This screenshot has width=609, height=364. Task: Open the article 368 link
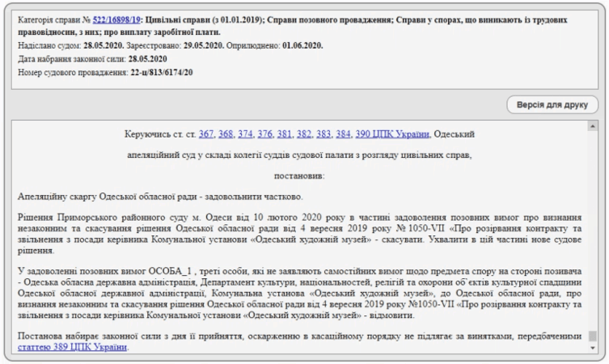pos(226,133)
